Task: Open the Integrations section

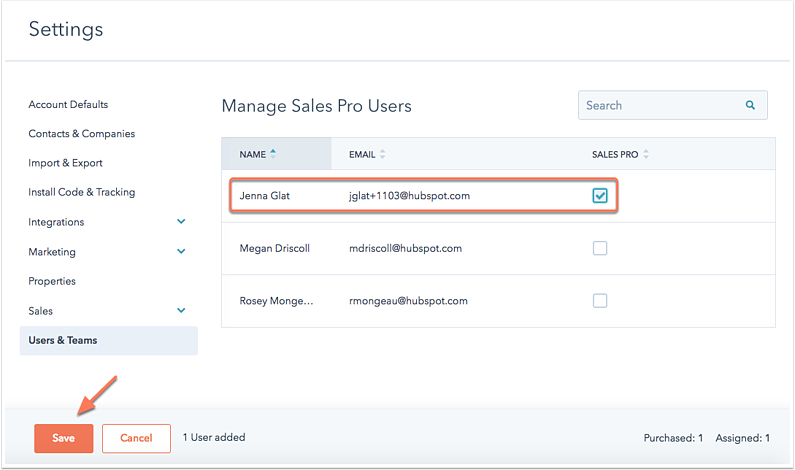Action: click(x=56, y=222)
